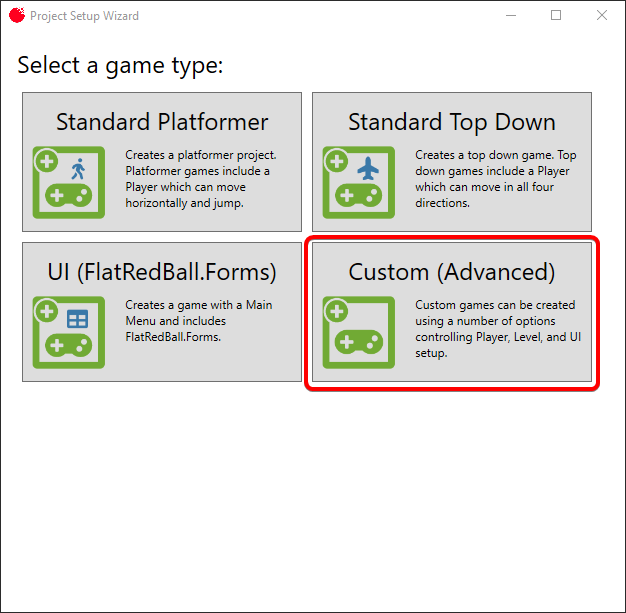Screen dimensions: 626x613
Task: Minimize the Project Setup Wizard window
Action: click(510, 16)
